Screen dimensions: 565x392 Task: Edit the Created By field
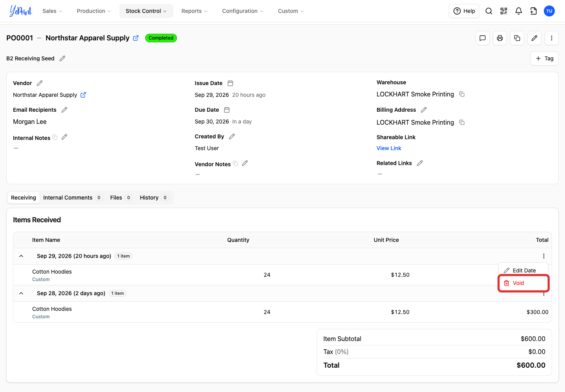click(x=232, y=136)
